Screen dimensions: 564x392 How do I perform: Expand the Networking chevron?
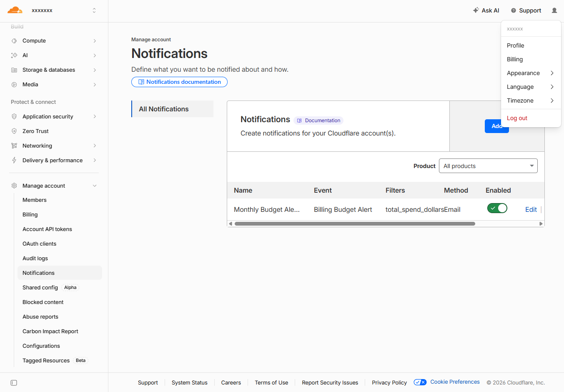(95, 146)
